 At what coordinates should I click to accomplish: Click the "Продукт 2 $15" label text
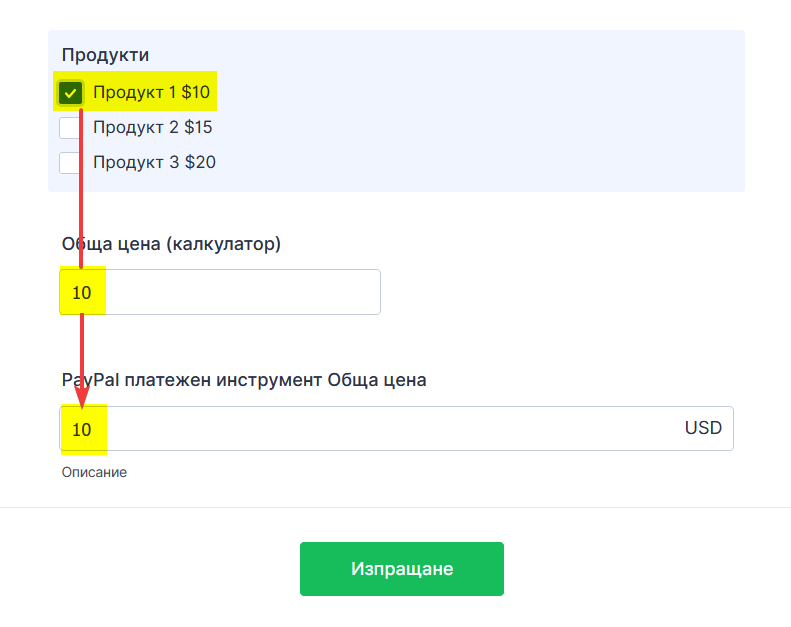[x=152, y=128]
